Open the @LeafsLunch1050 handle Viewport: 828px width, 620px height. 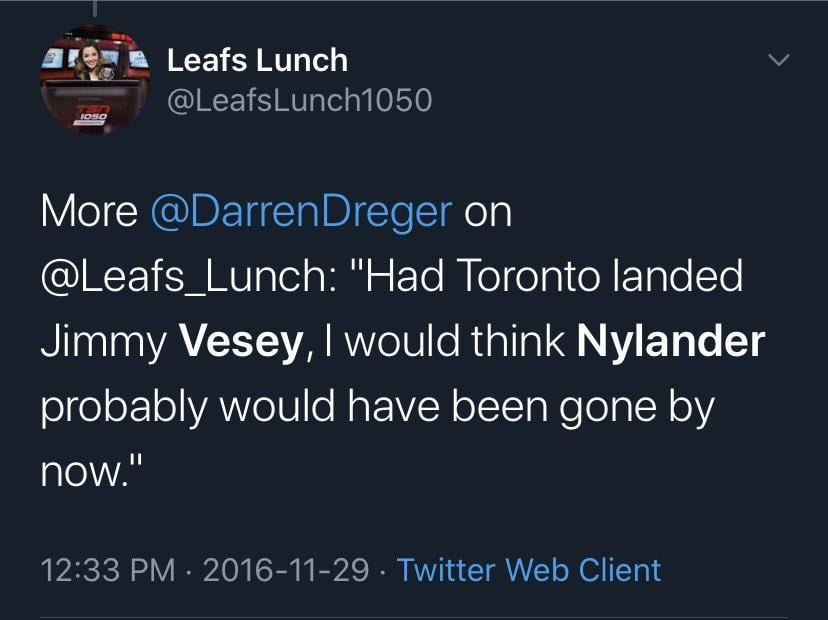click(x=299, y=100)
